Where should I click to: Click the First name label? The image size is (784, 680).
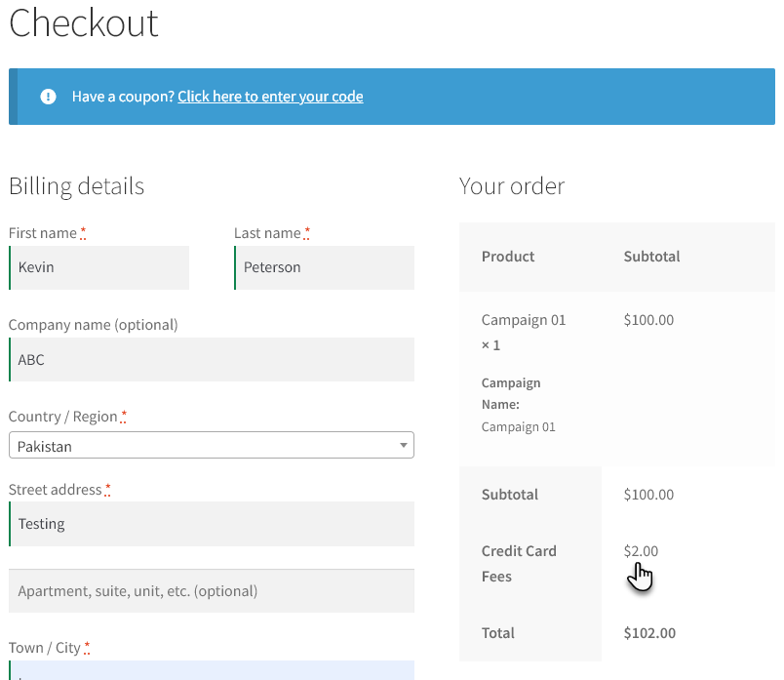43,233
